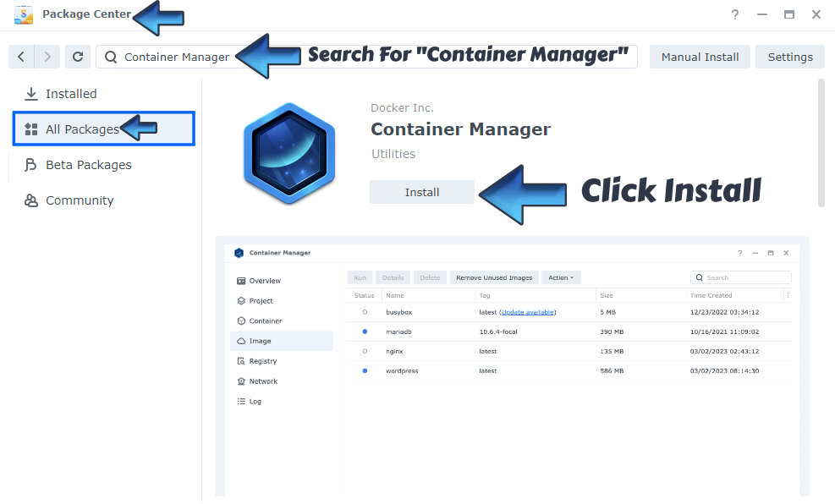Click the Installed download icon
This screenshot has height=504, width=835.
(x=31, y=94)
